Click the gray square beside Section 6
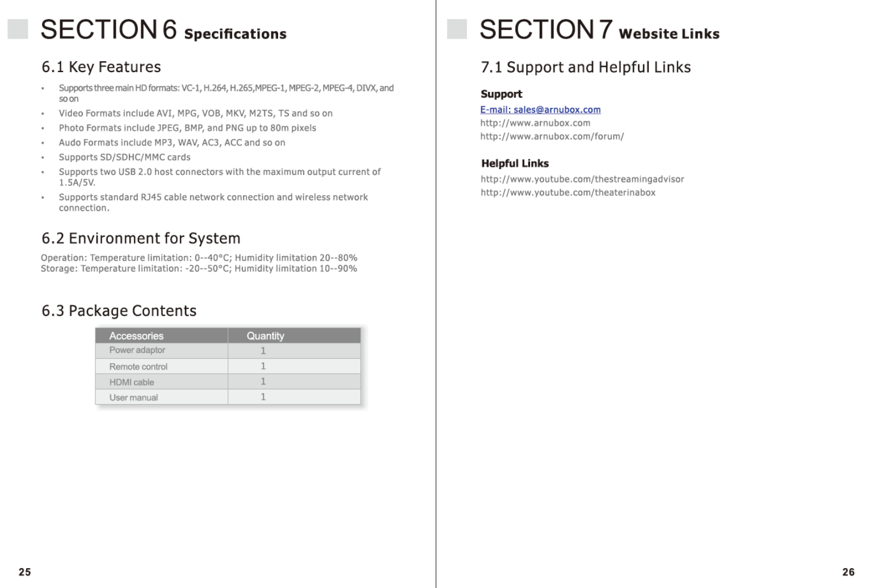 tap(18, 29)
